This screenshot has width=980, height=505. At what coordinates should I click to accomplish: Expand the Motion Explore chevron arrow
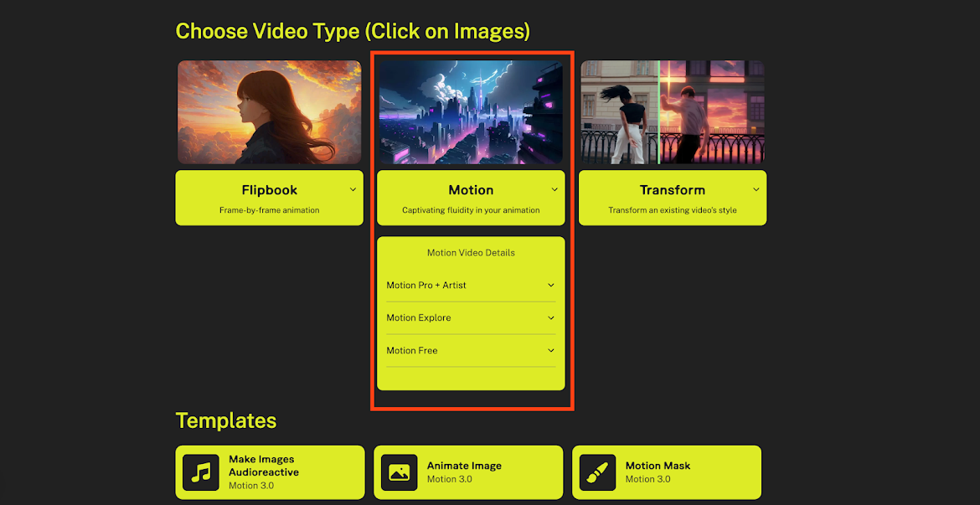(x=551, y=318)
